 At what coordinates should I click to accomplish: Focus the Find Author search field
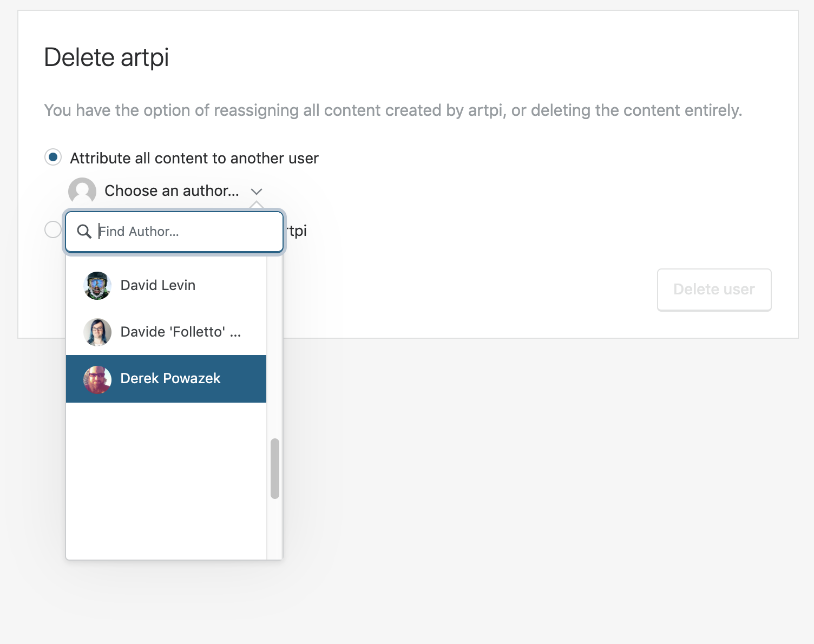coord(184,232)
